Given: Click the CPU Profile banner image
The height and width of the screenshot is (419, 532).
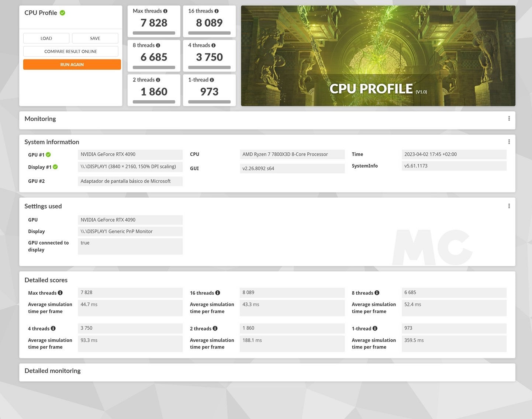Looking at the screenshot, I should pyautogui.click(x=378, y=56).
